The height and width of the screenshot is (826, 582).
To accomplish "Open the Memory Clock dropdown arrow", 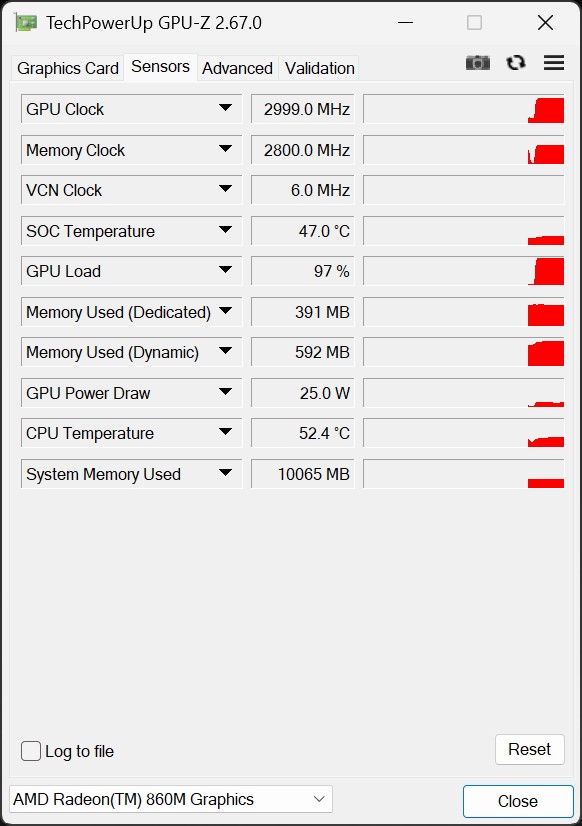I will pyautogui.click(x=225, y=149).
